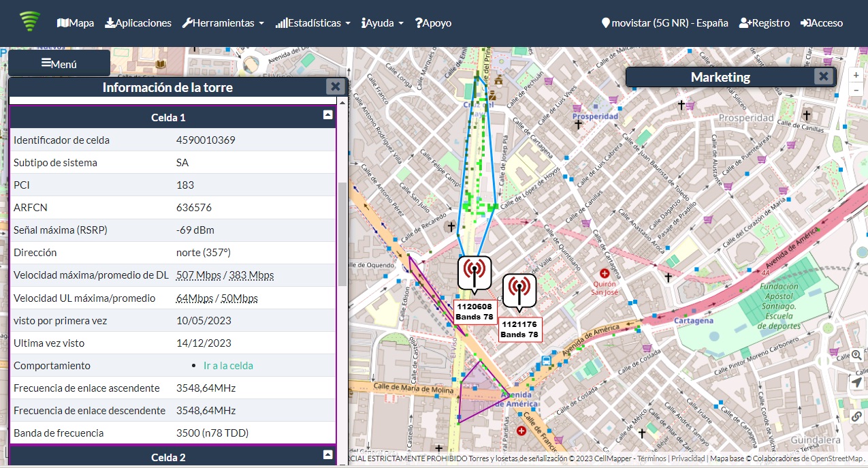Click the map share link icon
This screenshot has height=468, width=868.
856,416
